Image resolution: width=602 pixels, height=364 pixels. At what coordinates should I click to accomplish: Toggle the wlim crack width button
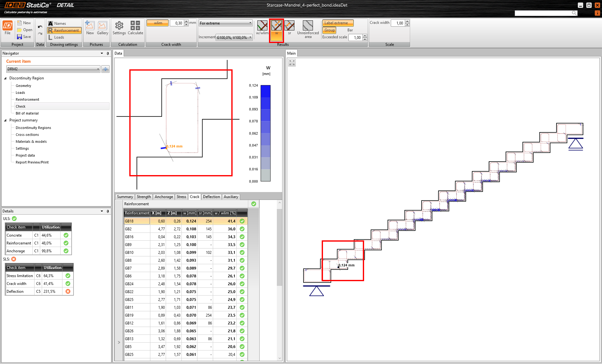(x=158, y=23)
